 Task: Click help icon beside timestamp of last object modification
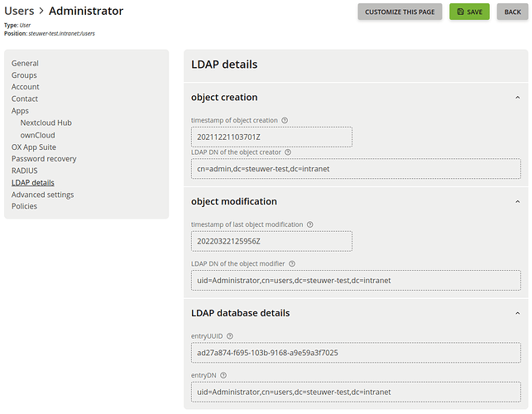[x=310, y=224]
